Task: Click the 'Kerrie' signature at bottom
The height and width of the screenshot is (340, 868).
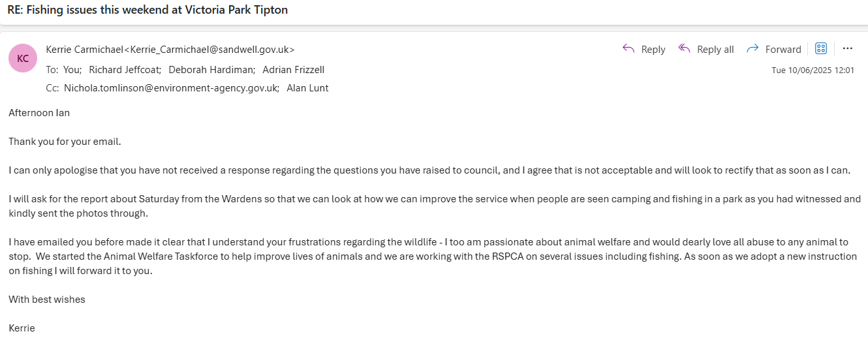Action: coord(22,328)
